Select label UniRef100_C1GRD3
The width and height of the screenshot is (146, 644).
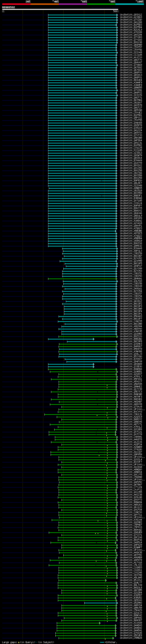131,568
